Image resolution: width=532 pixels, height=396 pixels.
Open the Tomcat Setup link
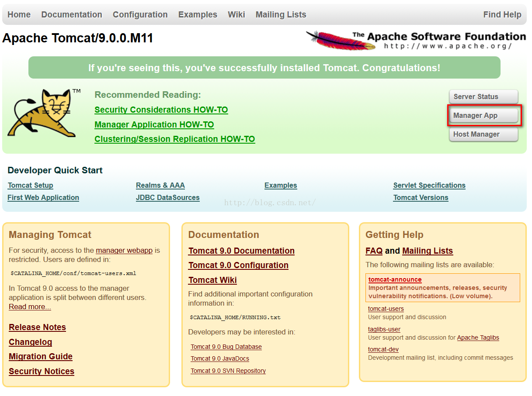tap(31, 185)
